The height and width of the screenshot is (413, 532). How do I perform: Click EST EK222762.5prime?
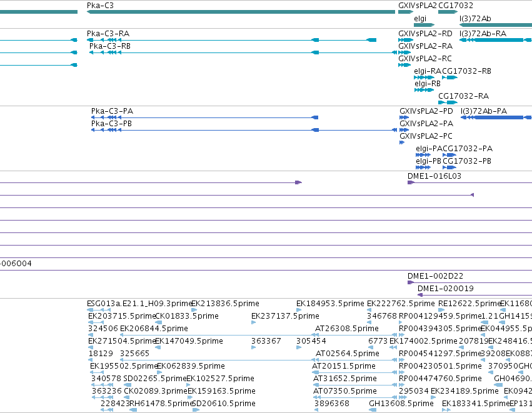(x=369, y=310)
